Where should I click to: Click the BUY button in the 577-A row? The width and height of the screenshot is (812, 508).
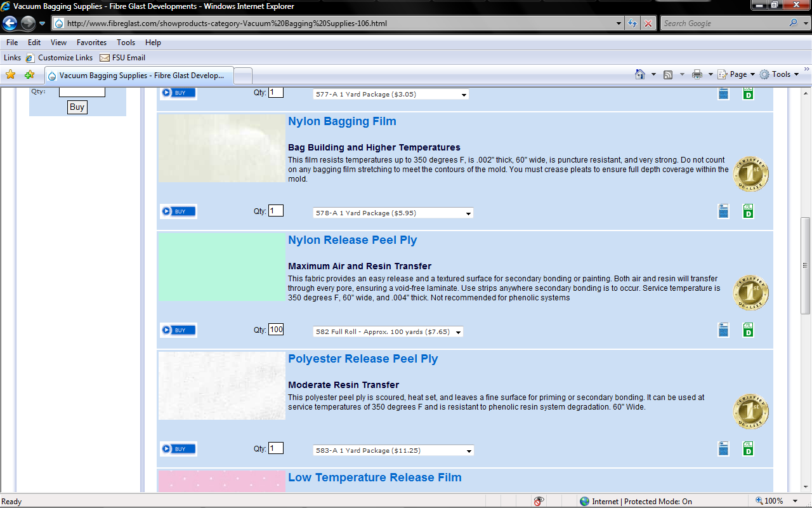(x=178, y=93)
